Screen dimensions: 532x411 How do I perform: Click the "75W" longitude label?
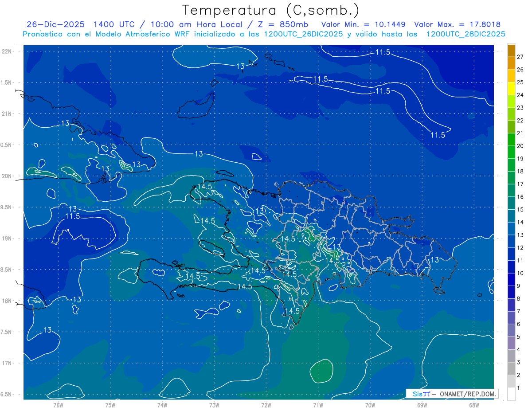pyautogui.click(x=110, y=405)
